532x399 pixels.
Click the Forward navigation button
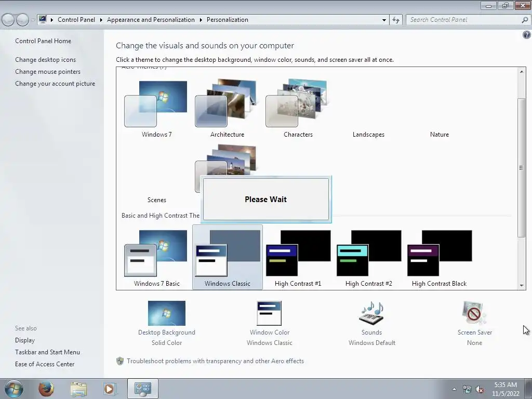click(22, 20)
